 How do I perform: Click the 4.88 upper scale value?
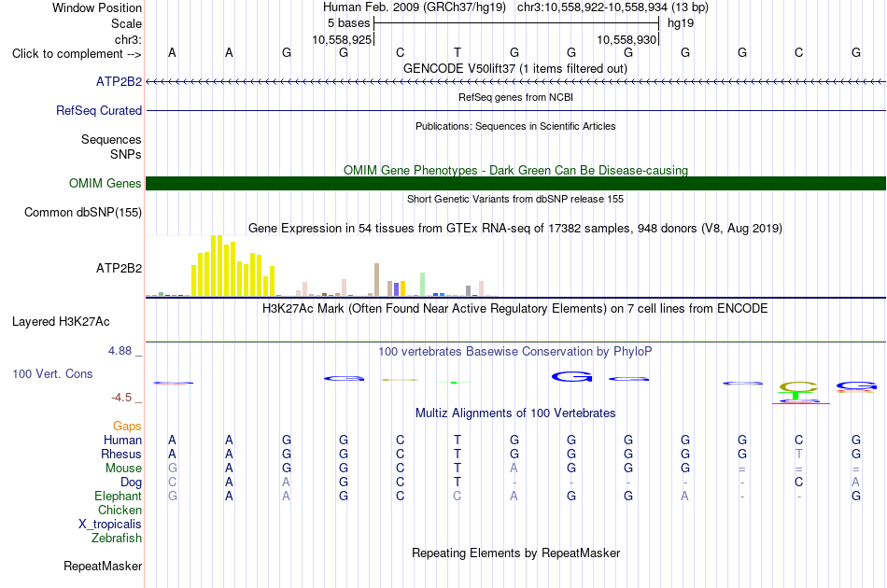tap(120, 351)
